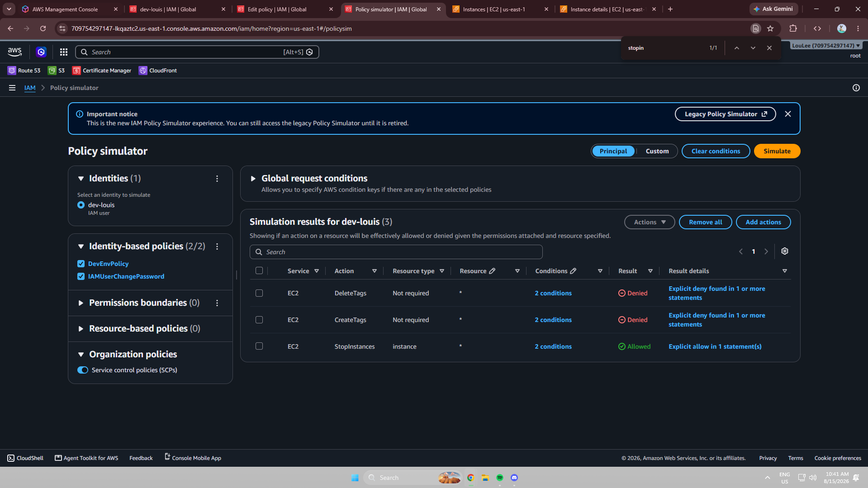This screenshot has width=868, height=488.
Task: Click Clear conditions button
Action: pyautogui.click(x=716, y=151)
